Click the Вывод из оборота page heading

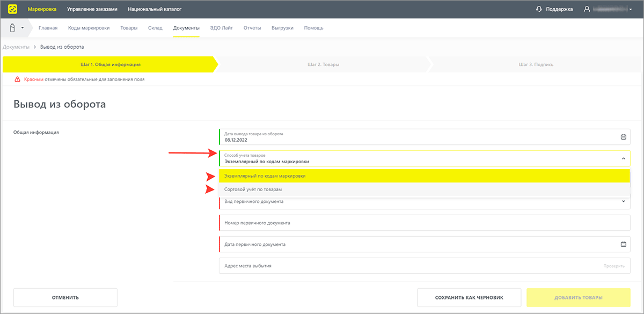[60, 104]
